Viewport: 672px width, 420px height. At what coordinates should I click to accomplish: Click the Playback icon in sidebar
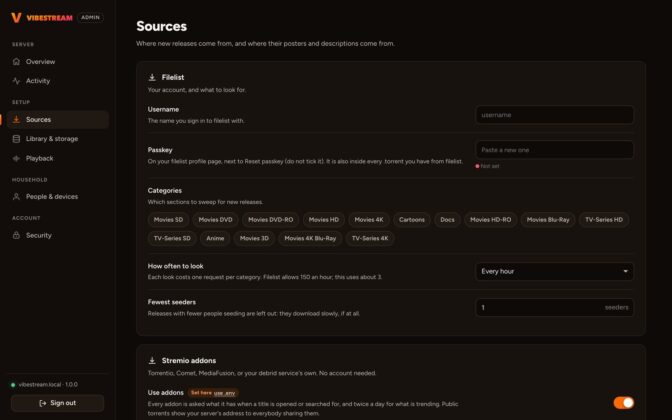16,158
